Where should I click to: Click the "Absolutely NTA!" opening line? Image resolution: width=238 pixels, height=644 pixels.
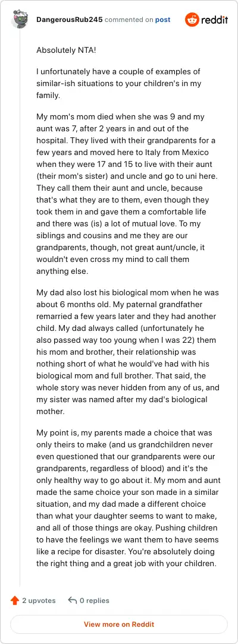tap(61, 50)
